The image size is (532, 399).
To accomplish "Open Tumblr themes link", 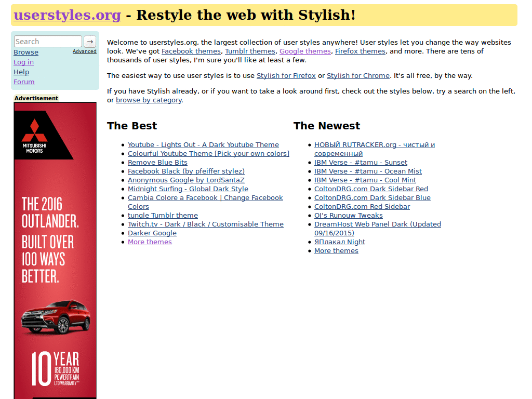I will point(250,51).
